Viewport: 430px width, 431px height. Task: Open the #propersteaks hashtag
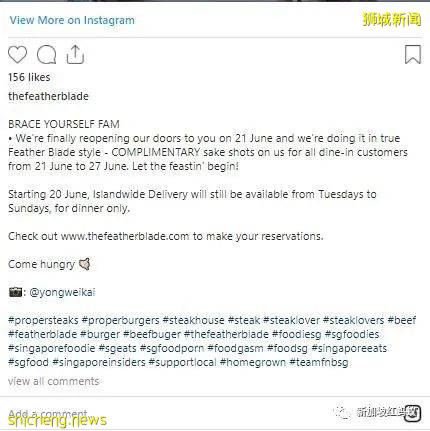[43, 320]
